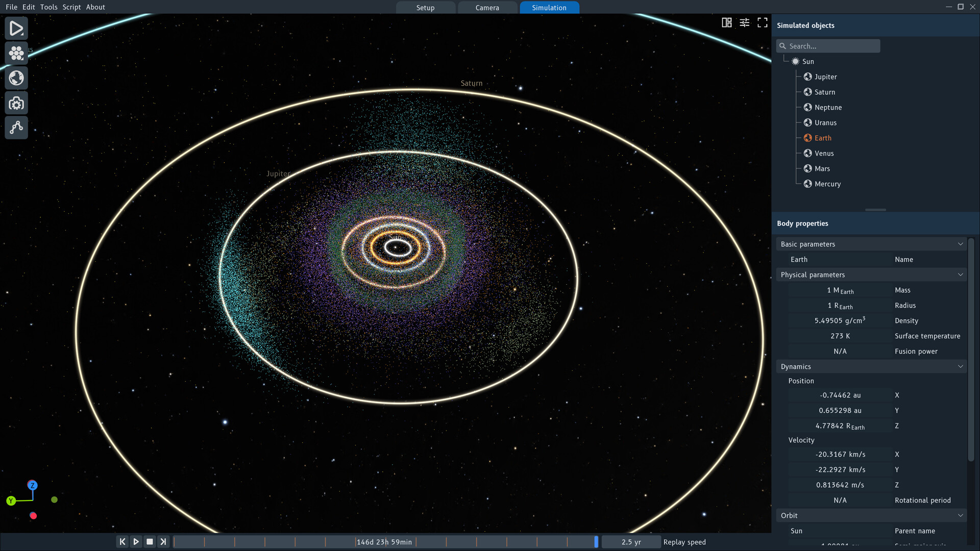Select the trajectory/node tool in the sidebar
Screen dimensions: 980x551
(16, 128)
